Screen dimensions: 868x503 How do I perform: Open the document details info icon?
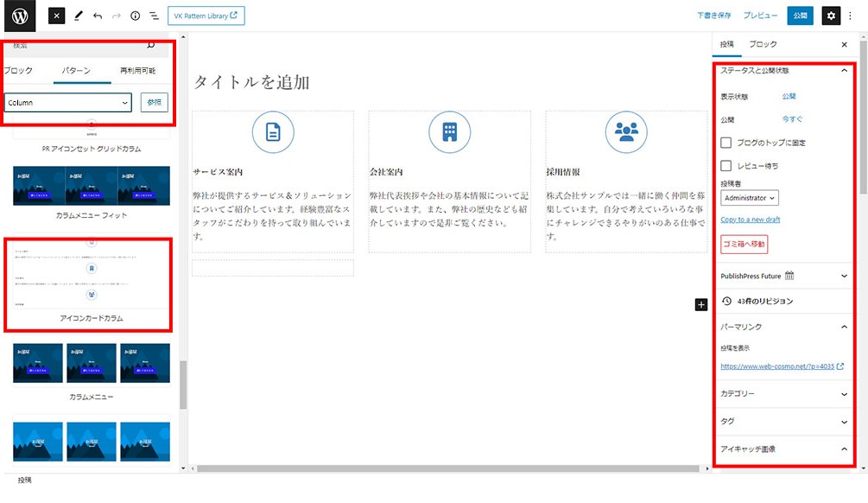[135, 16]
